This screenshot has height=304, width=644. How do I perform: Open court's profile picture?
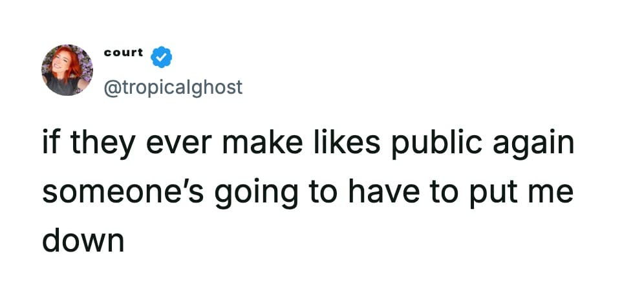tap(67, 70)
